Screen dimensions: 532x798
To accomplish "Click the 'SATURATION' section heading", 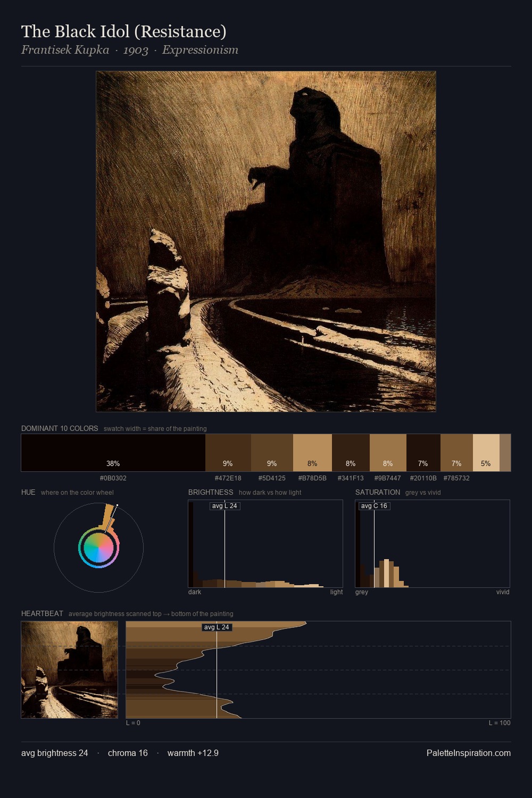I will [378, 492].
